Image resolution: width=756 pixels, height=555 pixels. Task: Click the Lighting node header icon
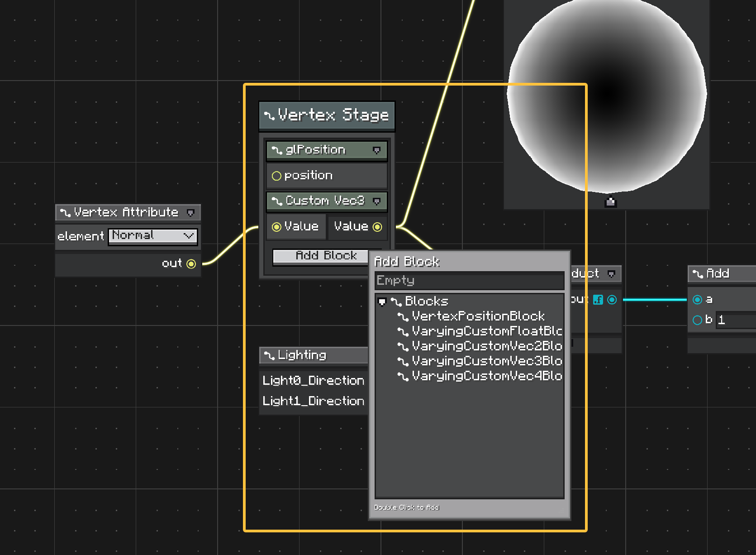pyautogui.click(x=269, y=355)
